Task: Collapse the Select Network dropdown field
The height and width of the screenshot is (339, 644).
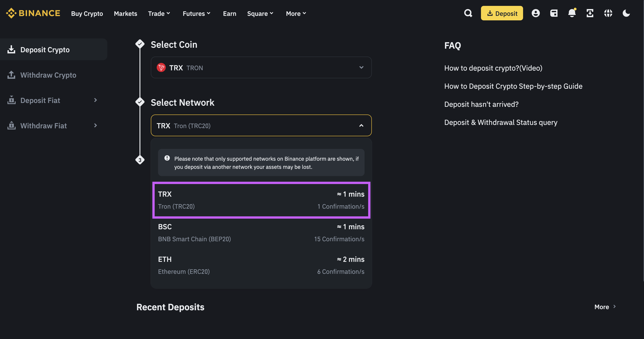Action: click(x=261, y=125)
